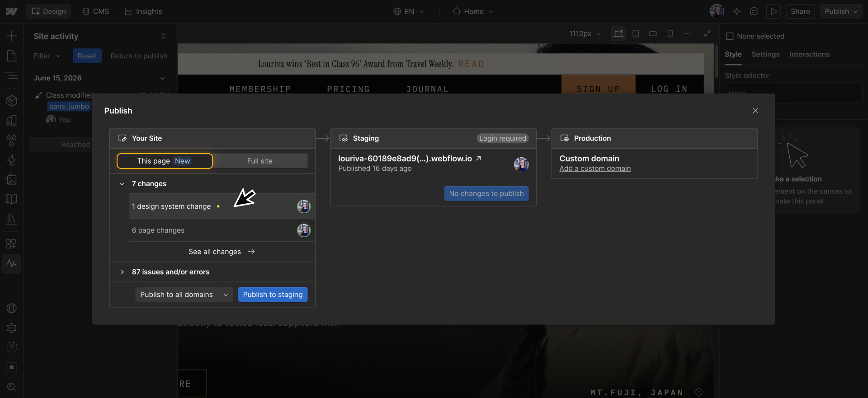Click the preview play icon
Screen dimensions: 868x398
tap(774, 11)
